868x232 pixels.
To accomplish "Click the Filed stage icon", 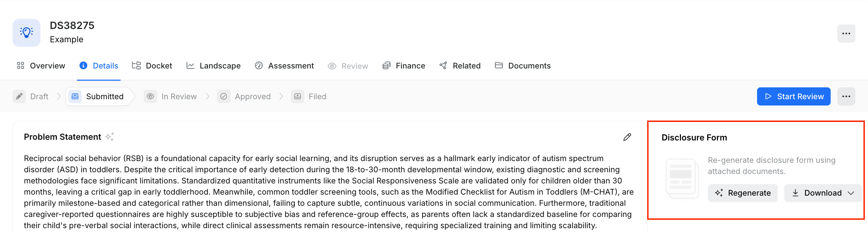I will [x=298, y=96].
